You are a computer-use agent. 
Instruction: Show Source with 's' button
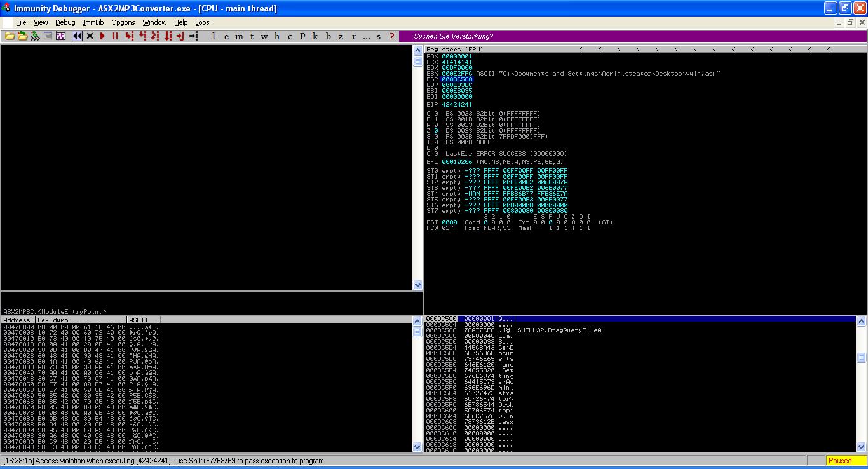pos(379,36)
